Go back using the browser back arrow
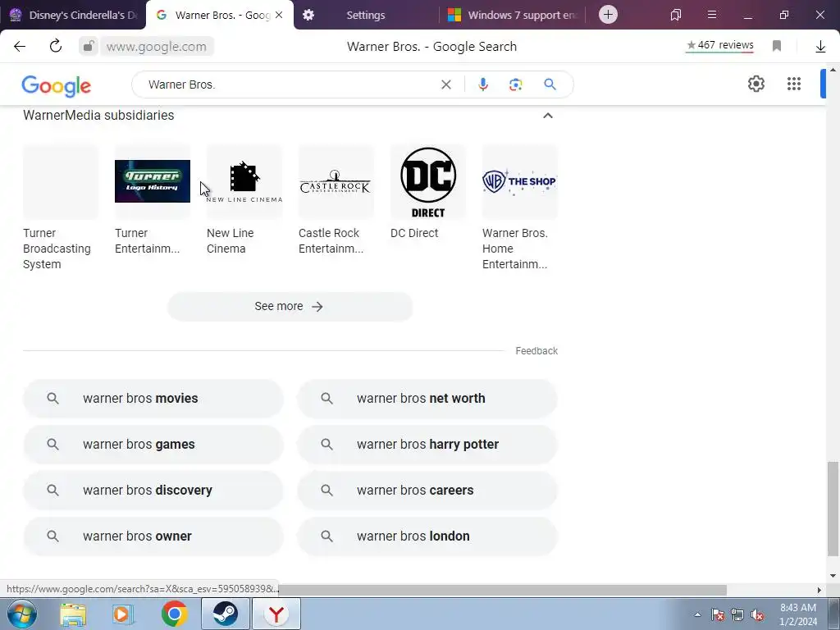Viewport: 840px width, 630px height. pos(20,47)
